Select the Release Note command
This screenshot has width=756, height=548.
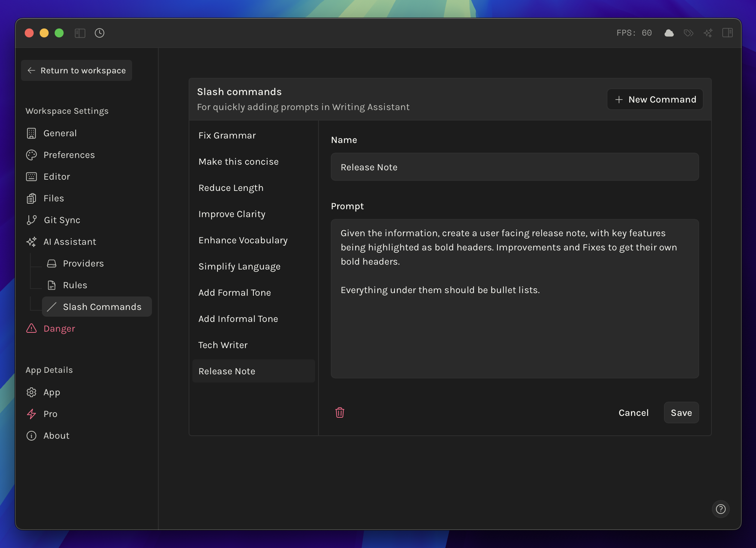(x=253, y=371)
